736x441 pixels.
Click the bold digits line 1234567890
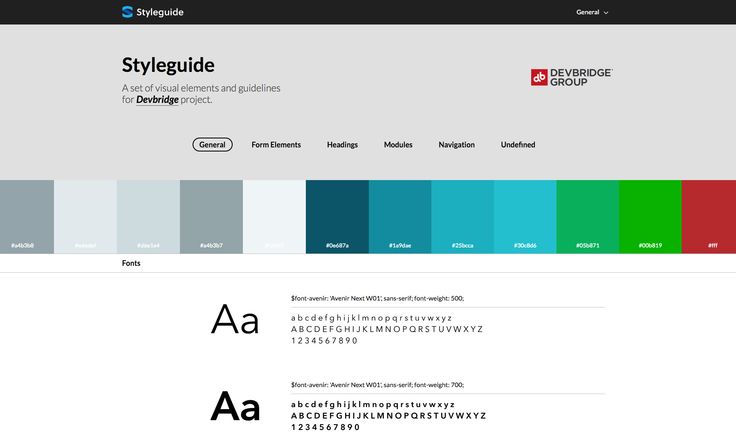click(325, 427)
